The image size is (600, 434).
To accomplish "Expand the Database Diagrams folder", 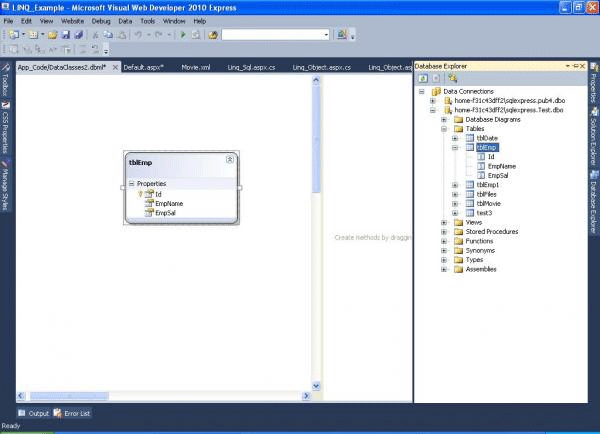I will click(444, 119).
